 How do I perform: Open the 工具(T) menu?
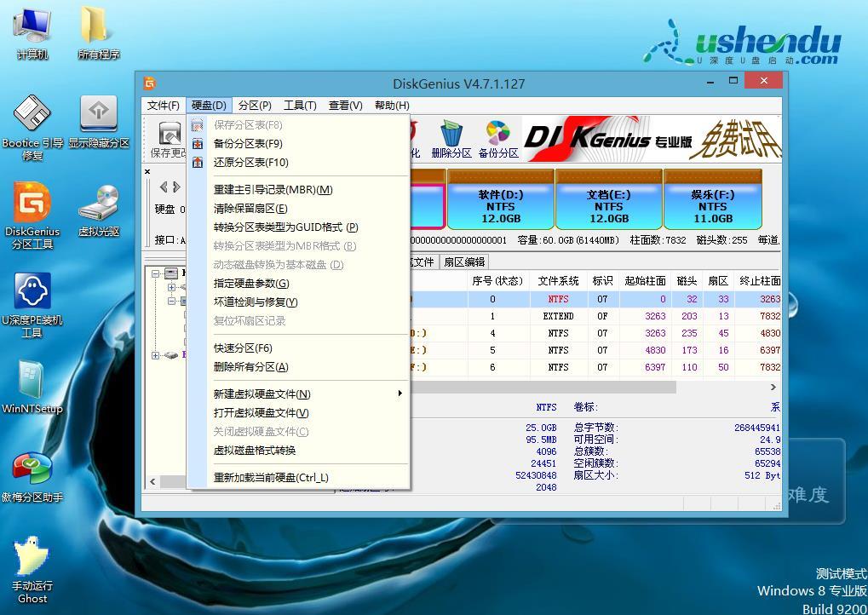point(300,105)
